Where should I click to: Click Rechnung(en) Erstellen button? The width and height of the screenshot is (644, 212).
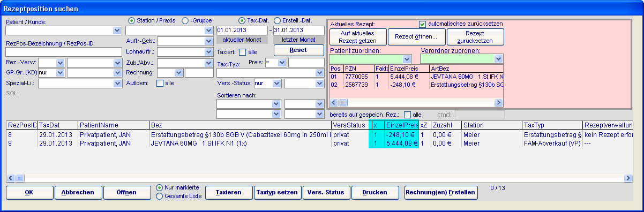click(x=441, y=192)
